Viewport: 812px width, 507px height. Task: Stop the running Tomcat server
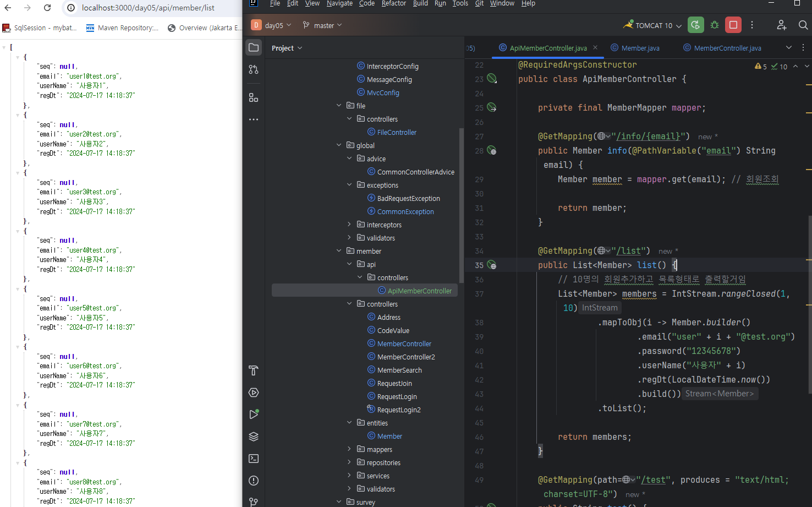coord(733,25)
